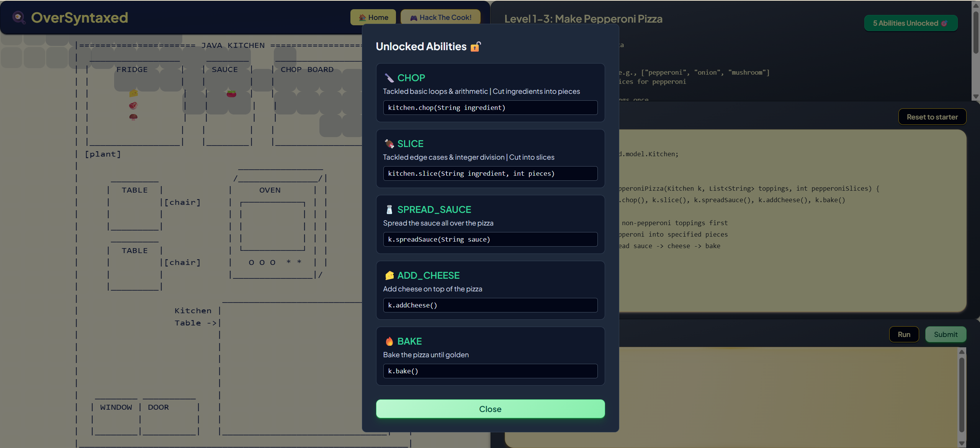
Task: Close the Unlocked Abilities dialog
Action: (x=490, y=409)
